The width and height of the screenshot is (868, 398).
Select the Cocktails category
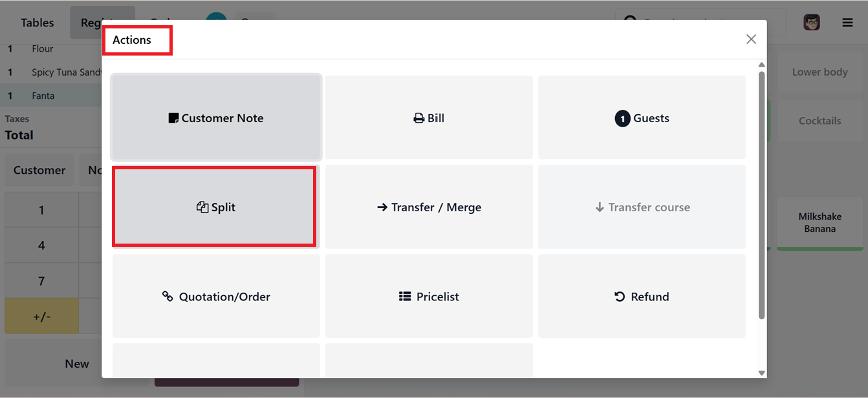pos(819,121)
